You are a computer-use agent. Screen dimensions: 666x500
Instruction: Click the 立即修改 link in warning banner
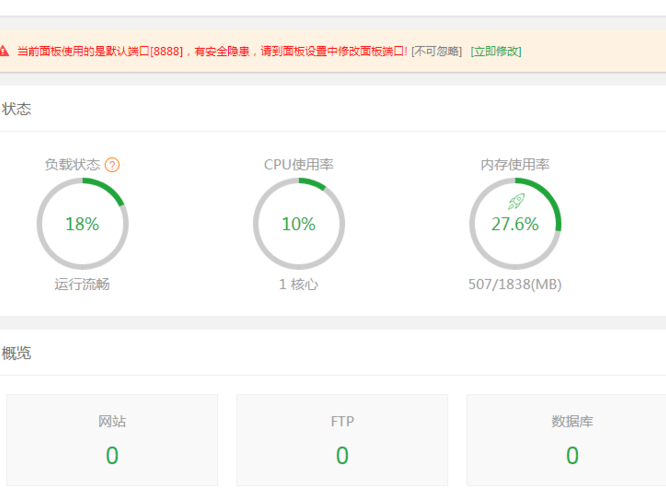pyautogui.click(x=496, y=51)
